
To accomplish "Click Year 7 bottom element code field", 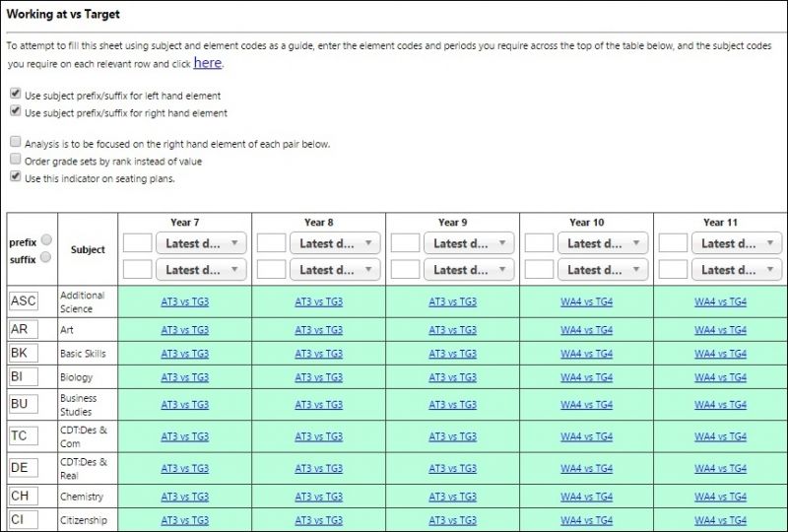I will [138, 269].
